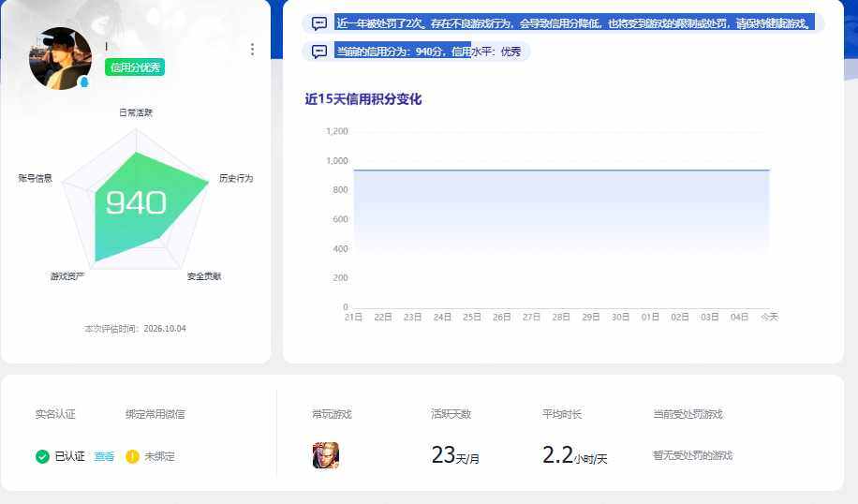Open the three-dot more options menu
This screenshot has height=504, width=858.
252,50
